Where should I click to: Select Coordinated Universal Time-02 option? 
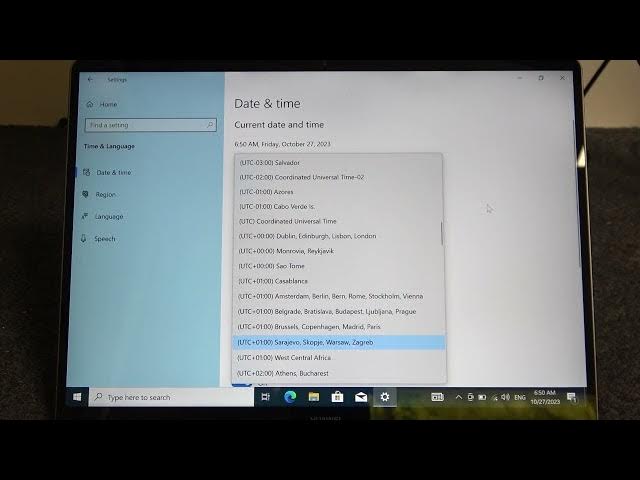[339, 177]
